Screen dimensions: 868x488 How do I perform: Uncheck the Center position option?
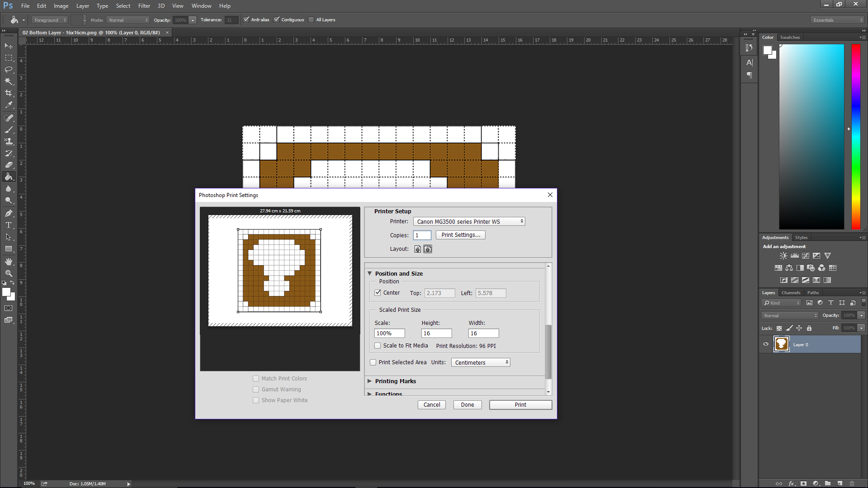tap(378, 292)
